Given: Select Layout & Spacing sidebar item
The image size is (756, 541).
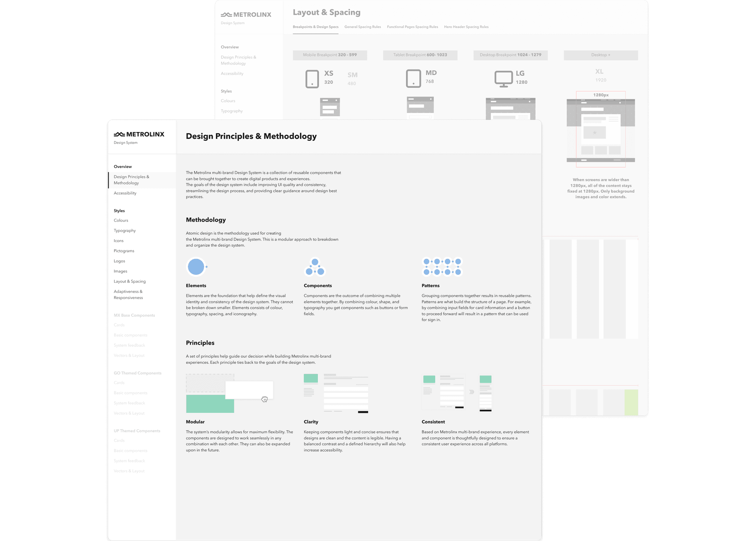Looking at the screenshot, I should [130, 281].
